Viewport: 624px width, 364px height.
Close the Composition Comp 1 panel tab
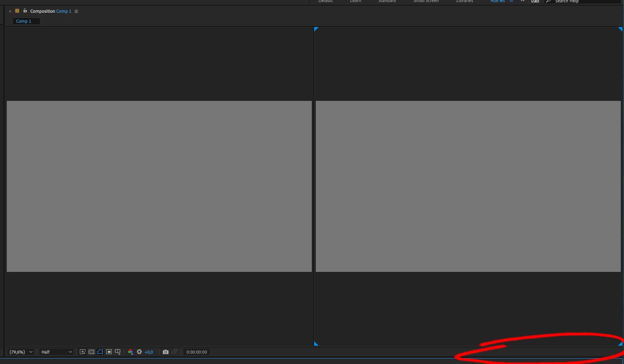(x=10, y=11)
